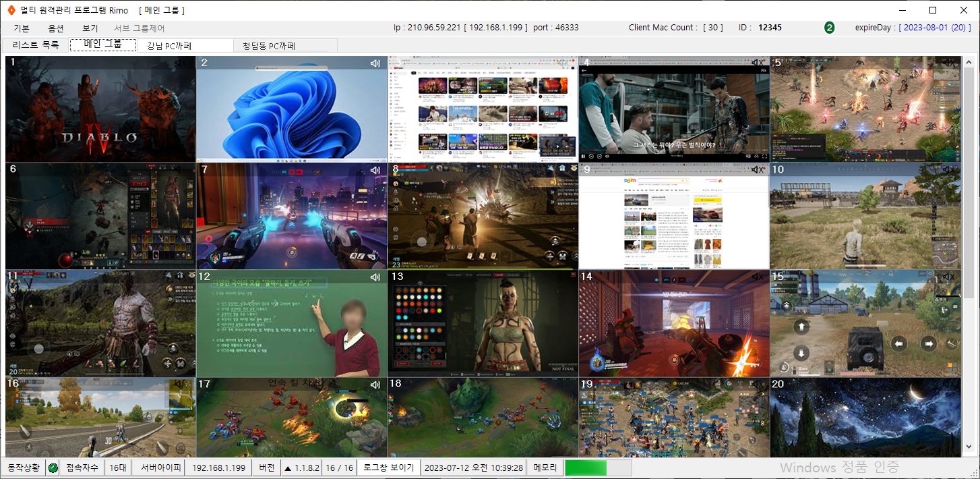
Task: Toggle the speaker icon on screen 5
Action: pyautogui.click(x=949, y=63)
